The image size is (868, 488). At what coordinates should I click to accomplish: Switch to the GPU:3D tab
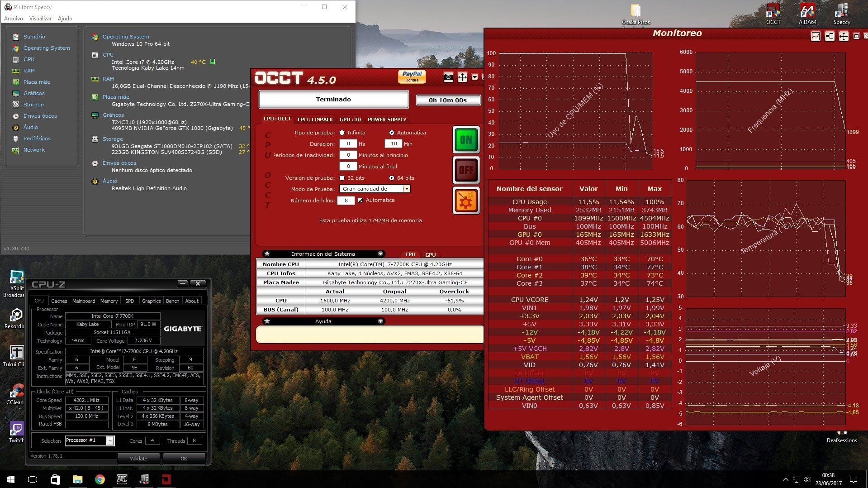point(350,120)
